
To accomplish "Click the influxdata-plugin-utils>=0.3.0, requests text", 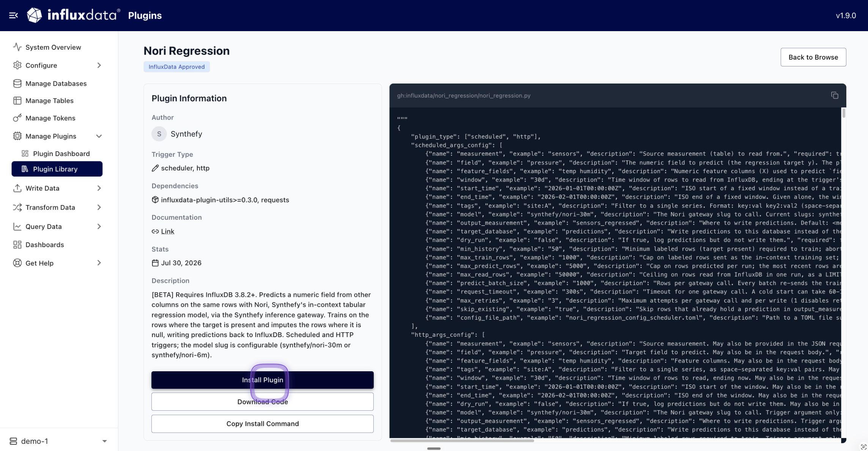I will 225,200.
